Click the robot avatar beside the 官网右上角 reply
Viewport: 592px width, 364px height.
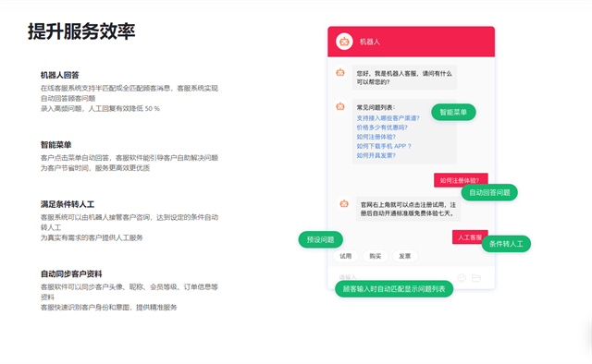pos(344,203)
